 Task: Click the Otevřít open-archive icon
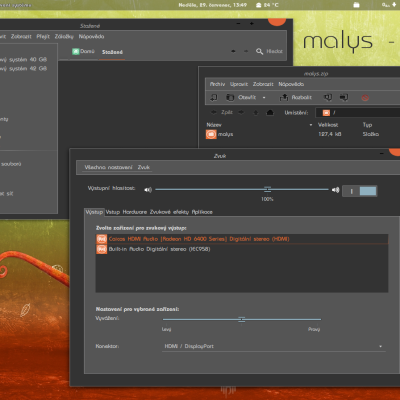pos(230,97)
